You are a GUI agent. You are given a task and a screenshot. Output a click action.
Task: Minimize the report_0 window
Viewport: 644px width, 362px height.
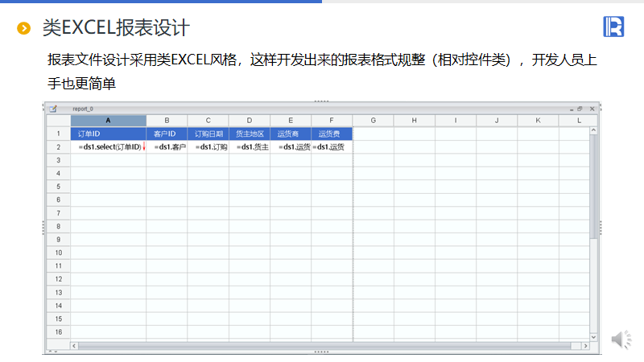(x=572, y=109)
